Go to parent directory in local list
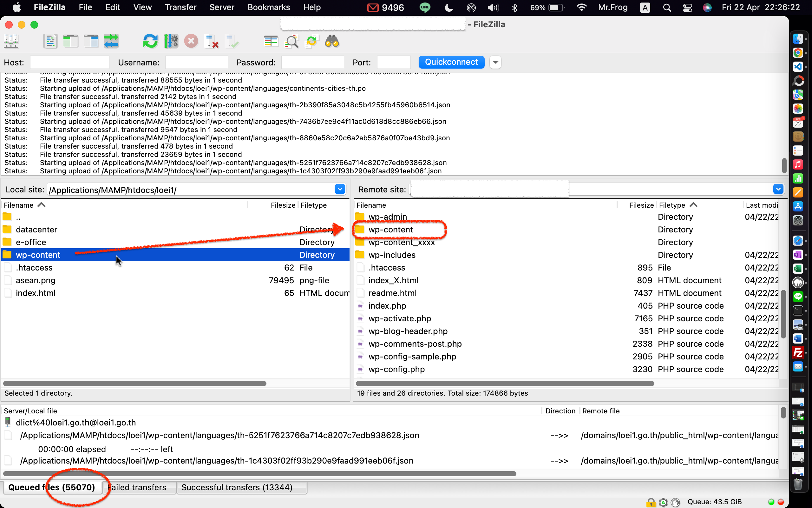The width and height of the screenshot is (812, 508). pos(175,217)
